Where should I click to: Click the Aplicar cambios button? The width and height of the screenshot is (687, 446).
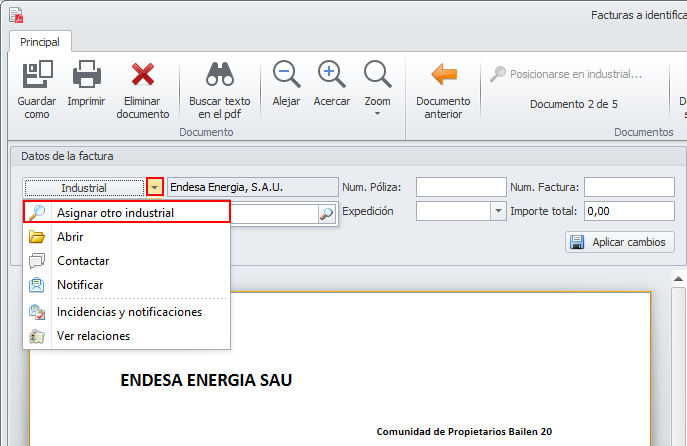pyautogui.click(x=620, y=242)
